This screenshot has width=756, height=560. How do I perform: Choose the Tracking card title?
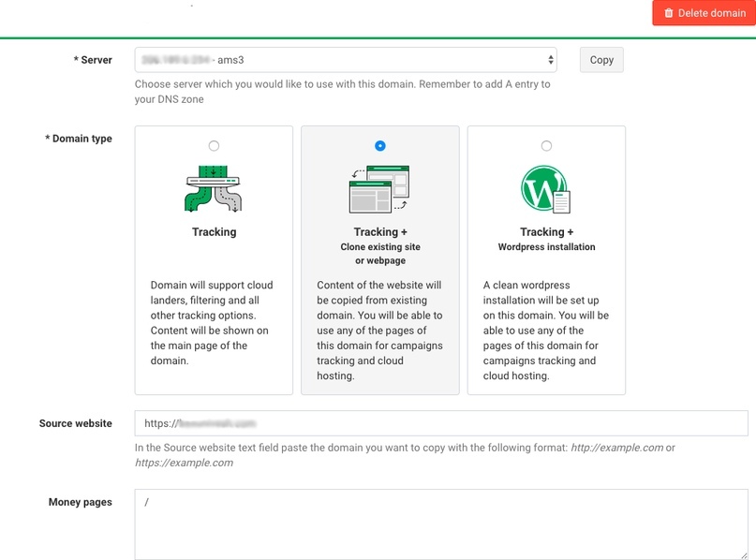coord(215,232)
